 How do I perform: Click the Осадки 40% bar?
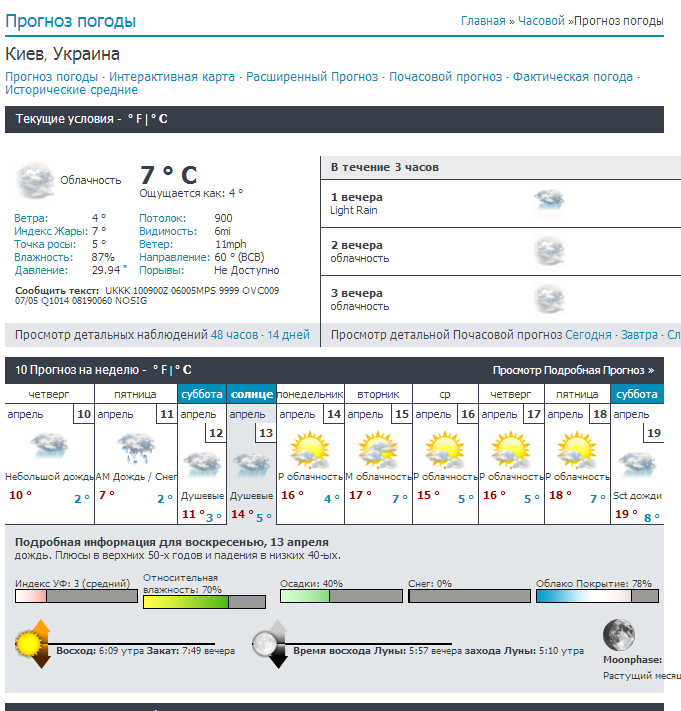(341, 596)
